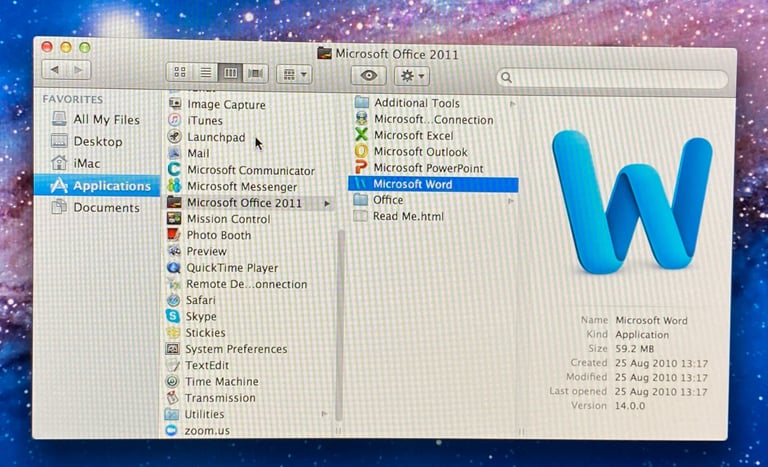Select the Microsoft Messenger icon
The image size is (768, 467).
(174, 186)
